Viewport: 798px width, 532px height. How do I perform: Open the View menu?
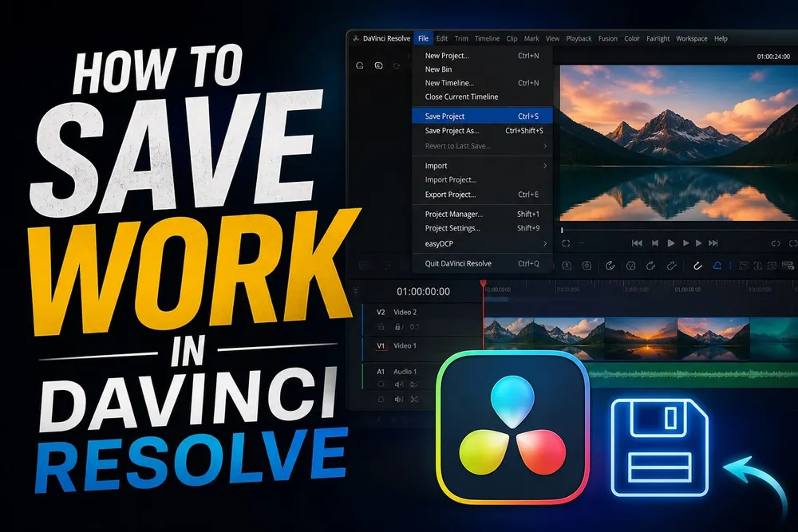(x=552, y=38)
